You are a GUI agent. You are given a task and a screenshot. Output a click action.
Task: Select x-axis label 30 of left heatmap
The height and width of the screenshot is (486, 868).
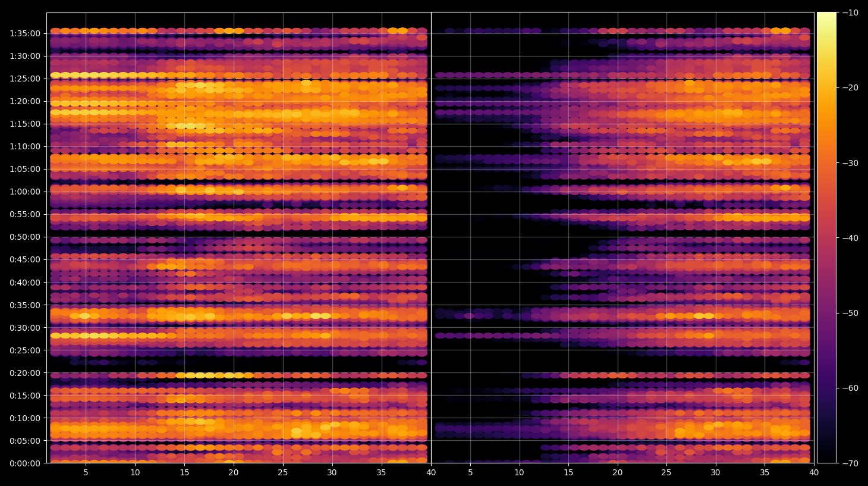click(x=332, y=473)
